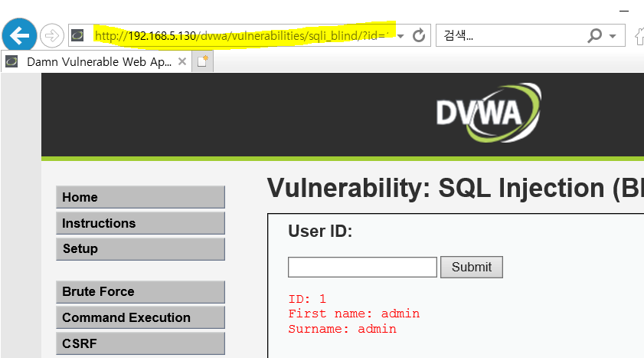Screen dimensions: 644x358
Task: Click the "User ID:" label
Action: [x=320, y=231]
